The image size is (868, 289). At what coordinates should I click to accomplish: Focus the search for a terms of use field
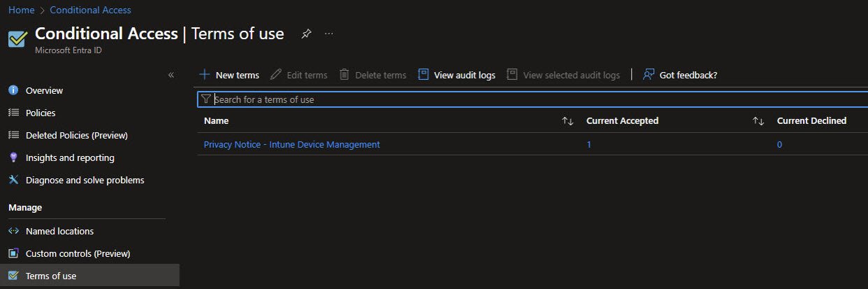pyautogui.click(x=531, y=99)
